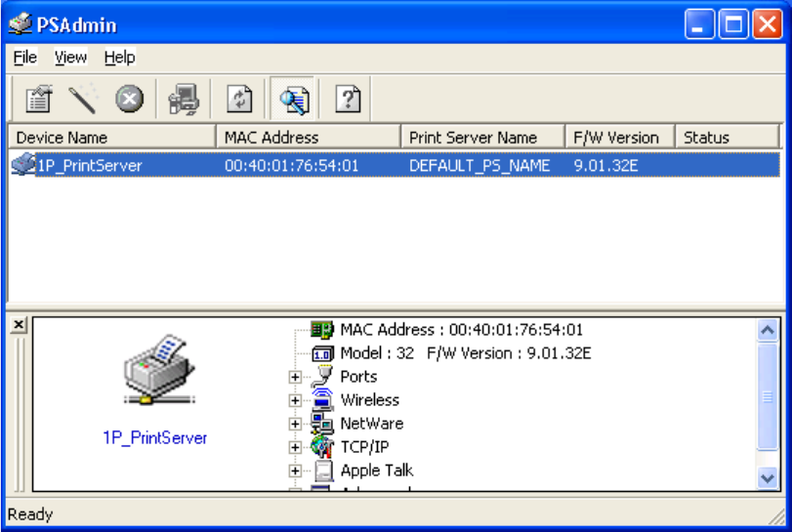Screen dimensions: 792x532
Task: Expand the Ports tree node
Action: 295,377
